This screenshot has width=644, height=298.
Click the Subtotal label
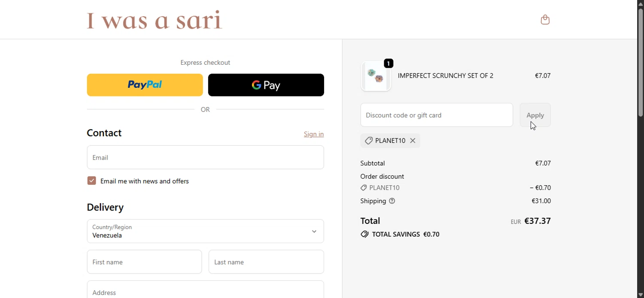(x=373, y=163)
